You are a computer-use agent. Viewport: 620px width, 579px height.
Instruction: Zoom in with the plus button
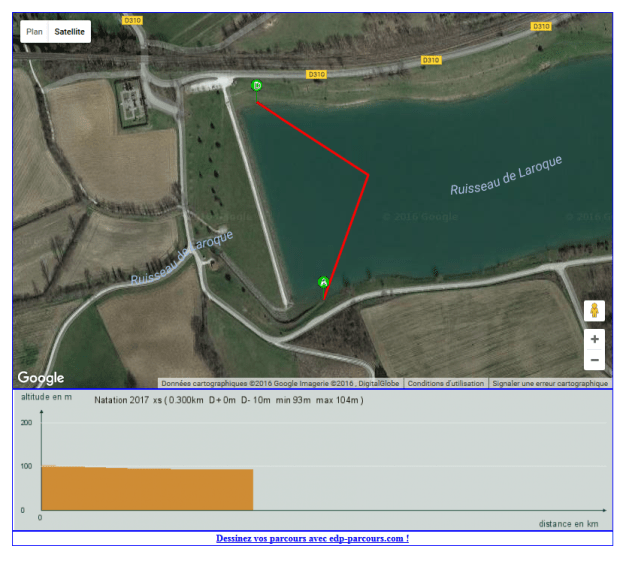click(x=594, y=339)
